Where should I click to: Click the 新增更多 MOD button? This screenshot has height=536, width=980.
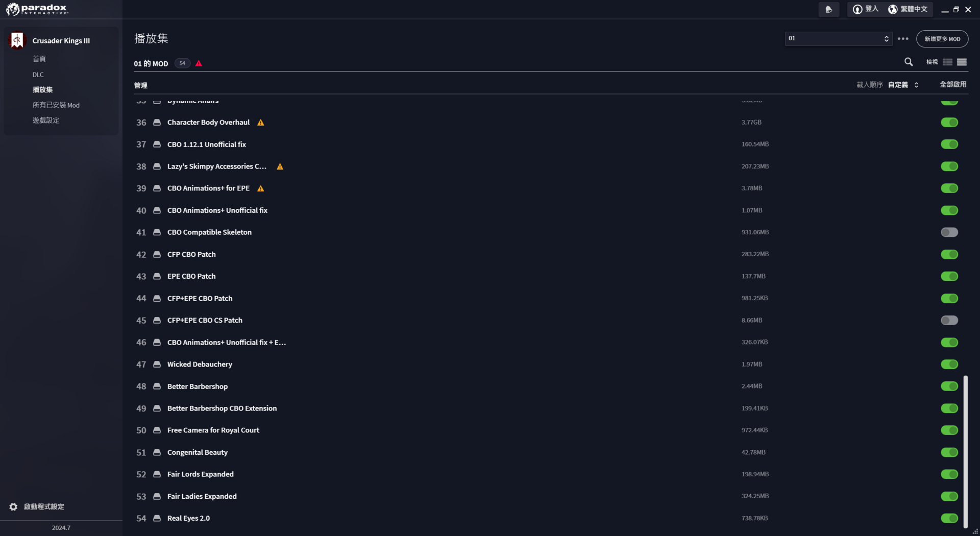pos(942,39)
